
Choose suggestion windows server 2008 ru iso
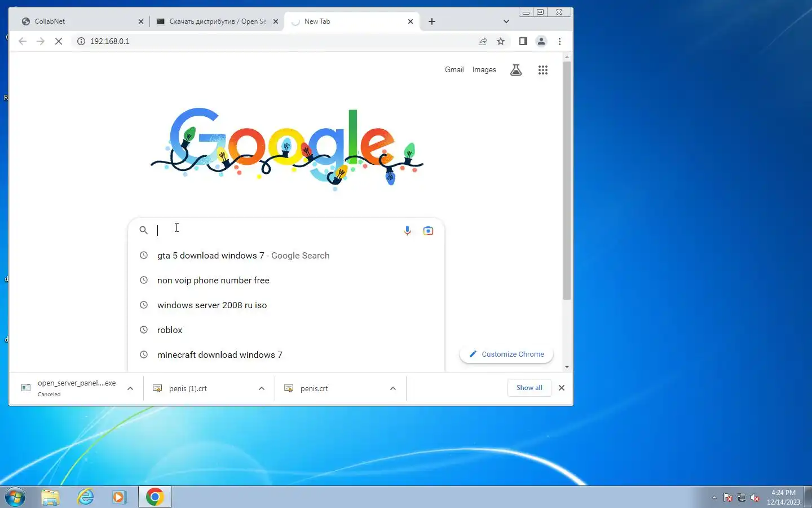[286, 305]
